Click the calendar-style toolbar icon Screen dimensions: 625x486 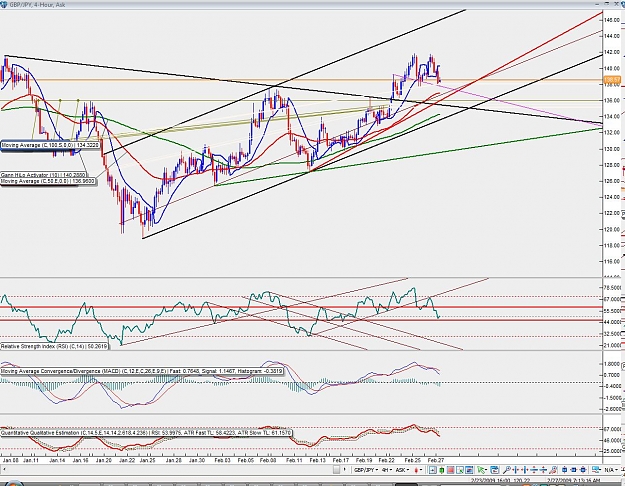(495, 470)
